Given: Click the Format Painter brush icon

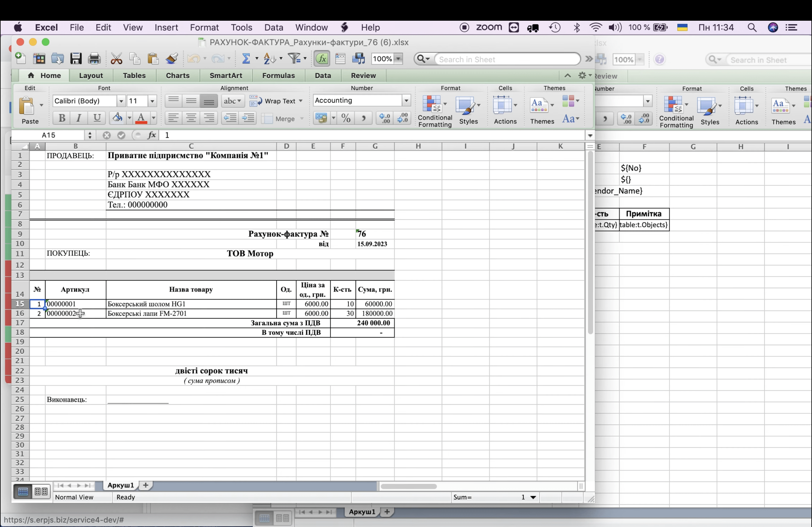Looking at the screenshot, I should coord(171,59).
